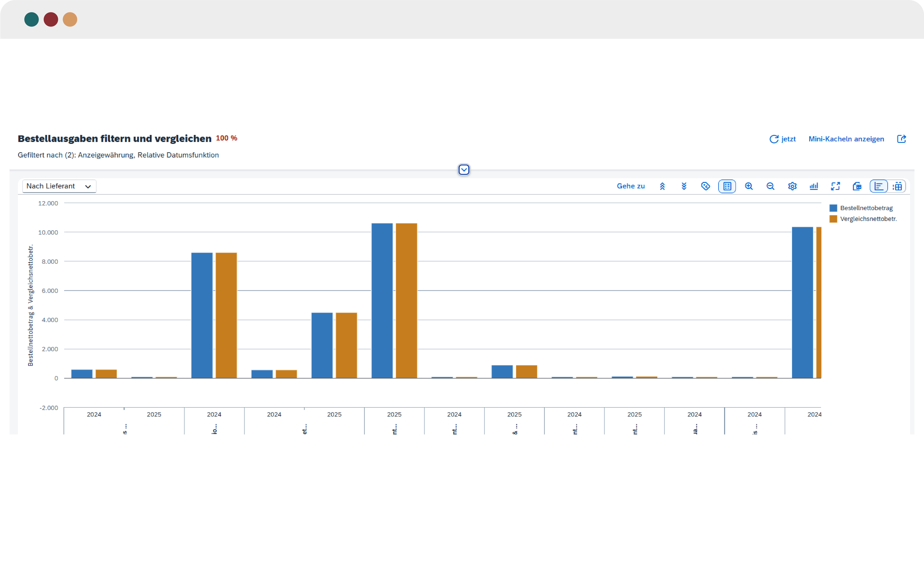Click the tallest blue bar under 2025
Viewport: 924px width, 566px height.
coord(382,301)
